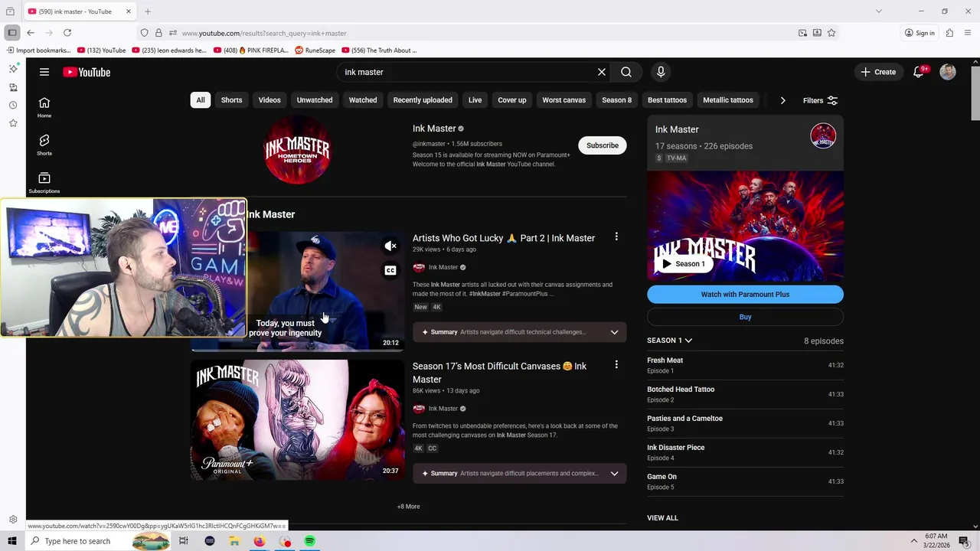Click the Windows Start button
980x551 pixels.
coord(12,541)
